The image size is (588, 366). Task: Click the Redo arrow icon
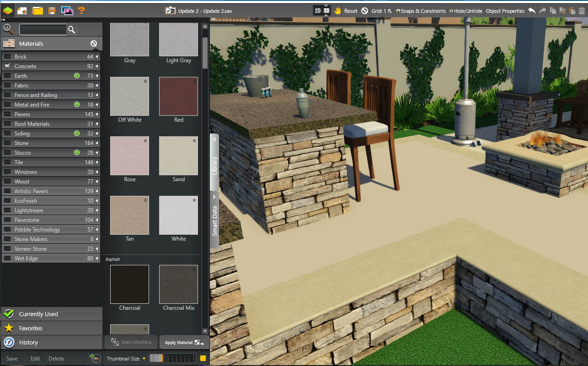click(542, 10)
